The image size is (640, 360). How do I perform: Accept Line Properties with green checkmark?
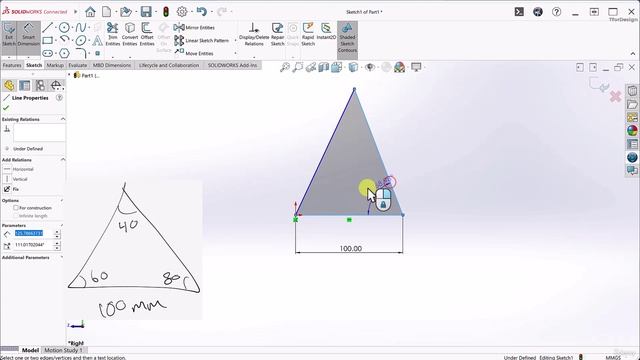tap(6, 108)
